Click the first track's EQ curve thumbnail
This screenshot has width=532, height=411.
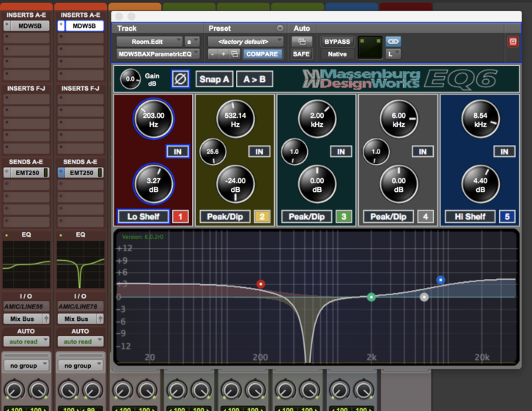[x=26, y=264]
